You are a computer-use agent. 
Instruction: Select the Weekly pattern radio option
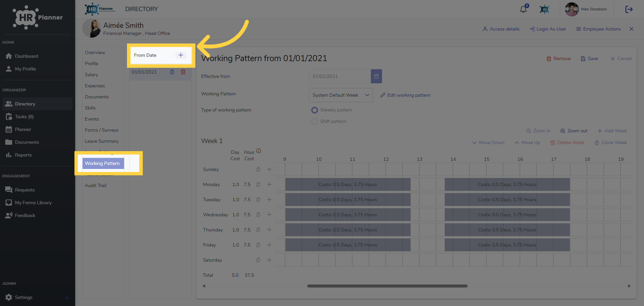tap(314, 110)
